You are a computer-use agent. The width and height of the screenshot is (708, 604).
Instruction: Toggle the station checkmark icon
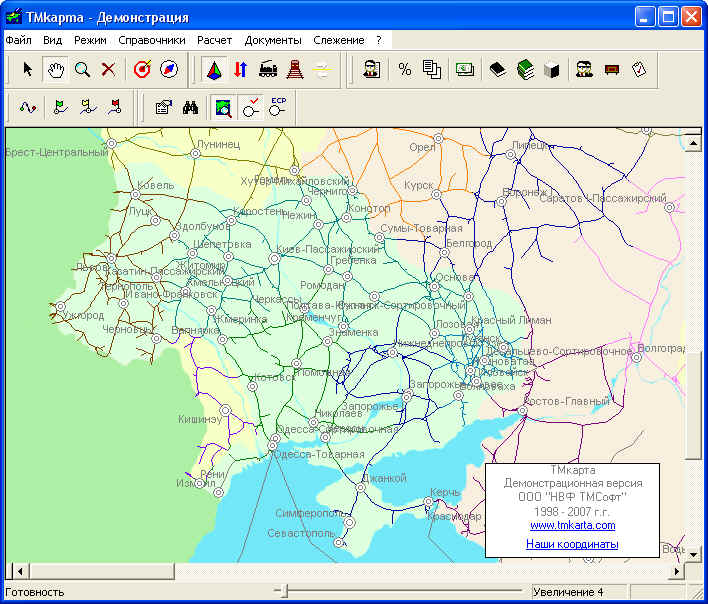(x=251, y=108)
